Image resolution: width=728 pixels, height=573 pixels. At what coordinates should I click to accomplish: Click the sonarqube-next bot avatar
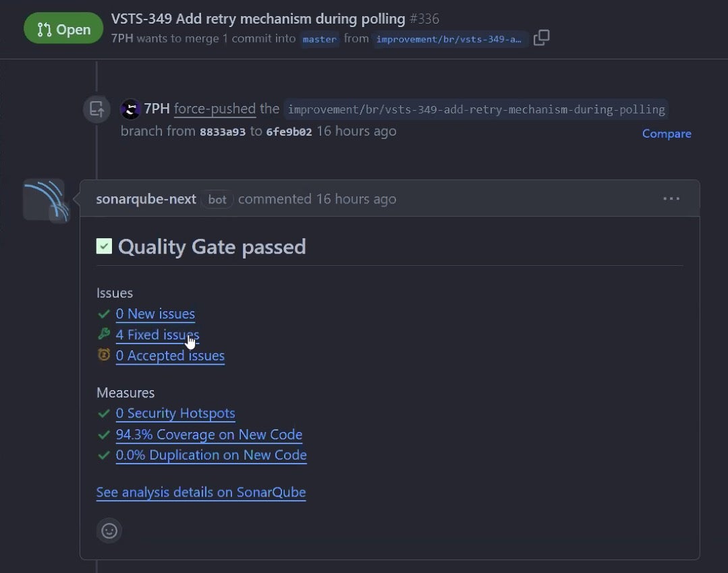point(45,199)
